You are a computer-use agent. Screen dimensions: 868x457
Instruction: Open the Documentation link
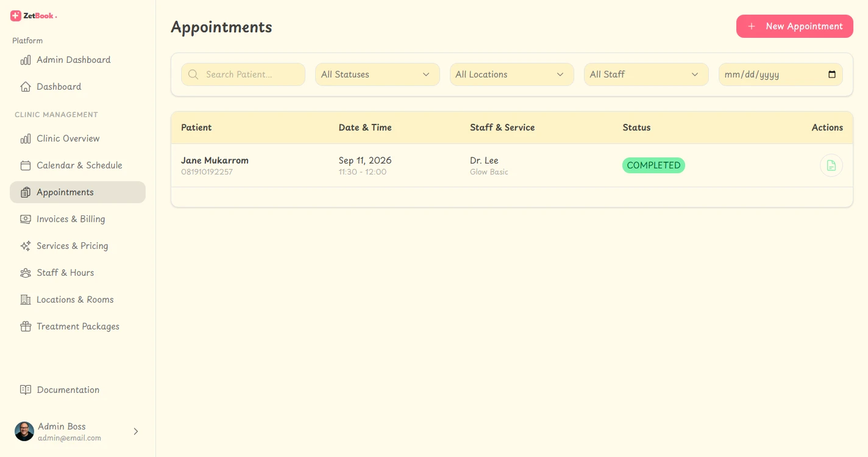click(x=77, y=390)
